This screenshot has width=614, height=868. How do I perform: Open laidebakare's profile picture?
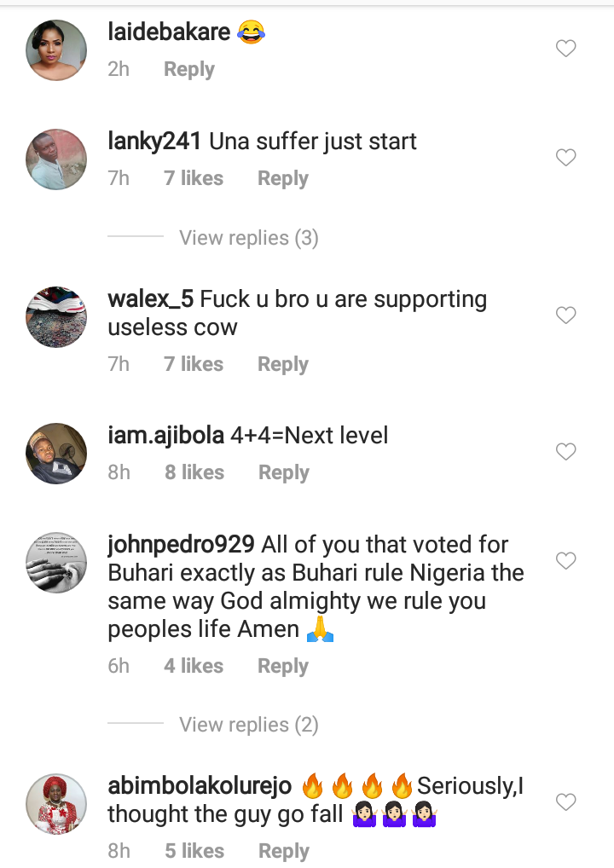click(x=58, y=50)
